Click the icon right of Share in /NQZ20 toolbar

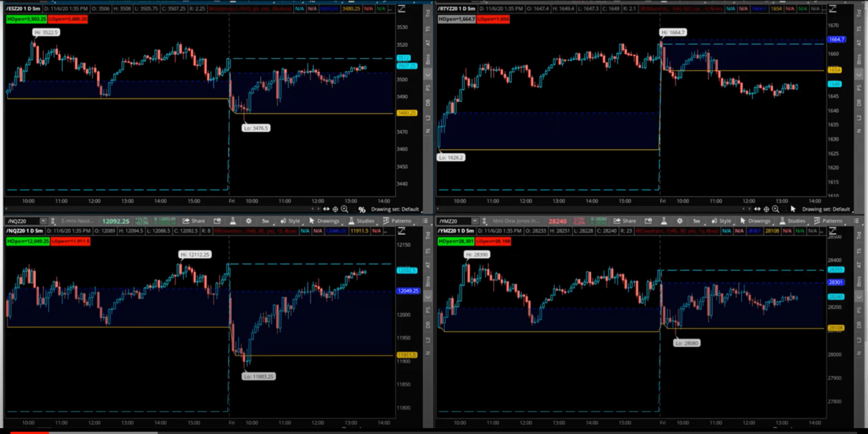coord(217,221)
